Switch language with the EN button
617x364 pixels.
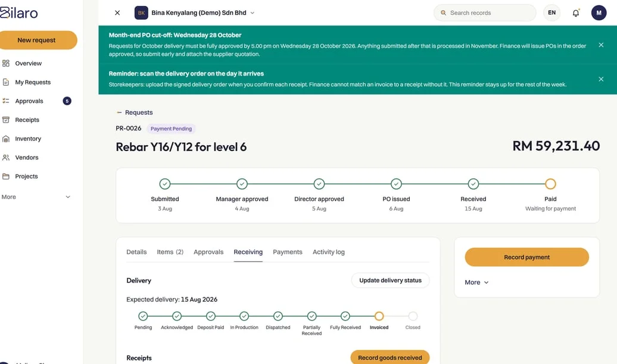(x=551, y=12)
